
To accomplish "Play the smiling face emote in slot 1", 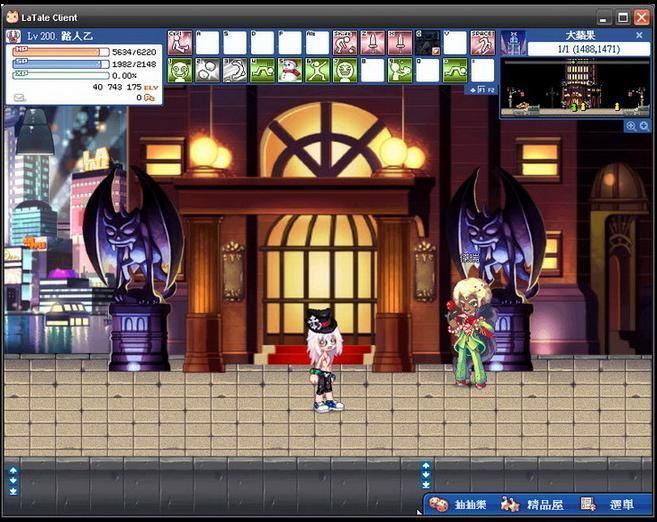I will pyautogui.click(x=180, y=70).
